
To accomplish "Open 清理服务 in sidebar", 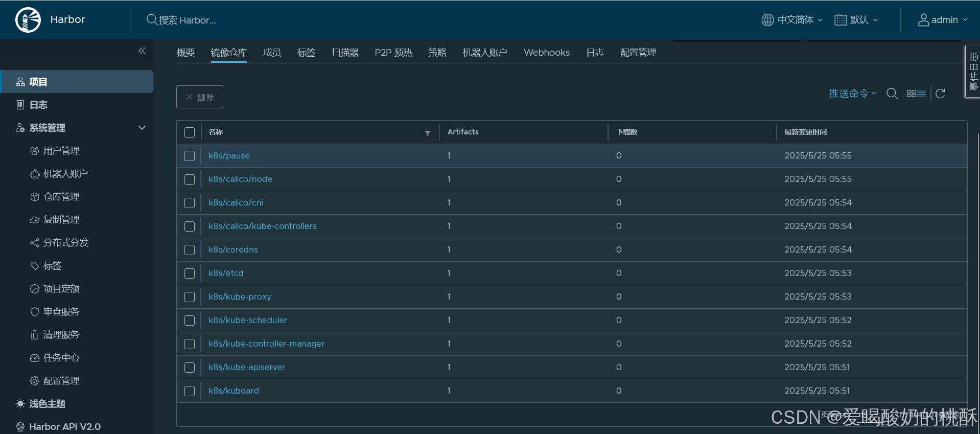I will 61,335.
